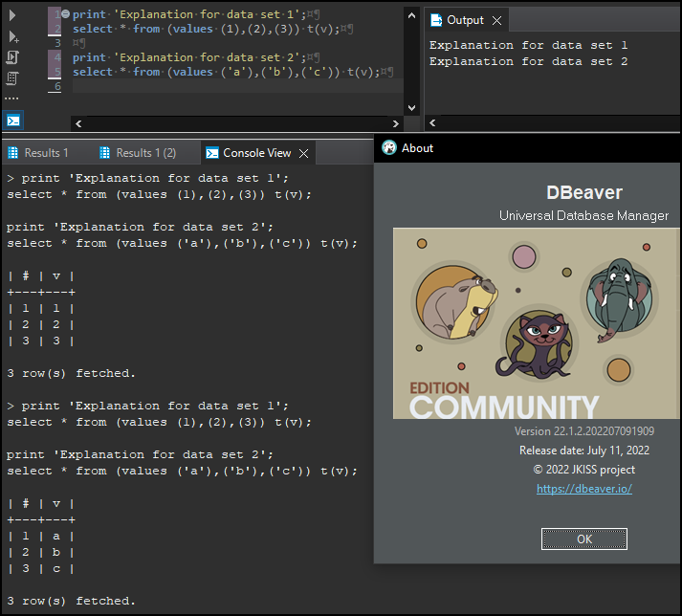Click console row '| 1 | a |'
682x616 pixels.
(x=41, y=536)
